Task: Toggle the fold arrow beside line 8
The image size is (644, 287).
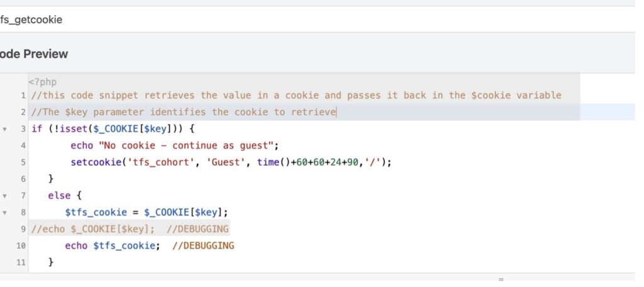Action: pyautogui.click(x=5, y=212)
